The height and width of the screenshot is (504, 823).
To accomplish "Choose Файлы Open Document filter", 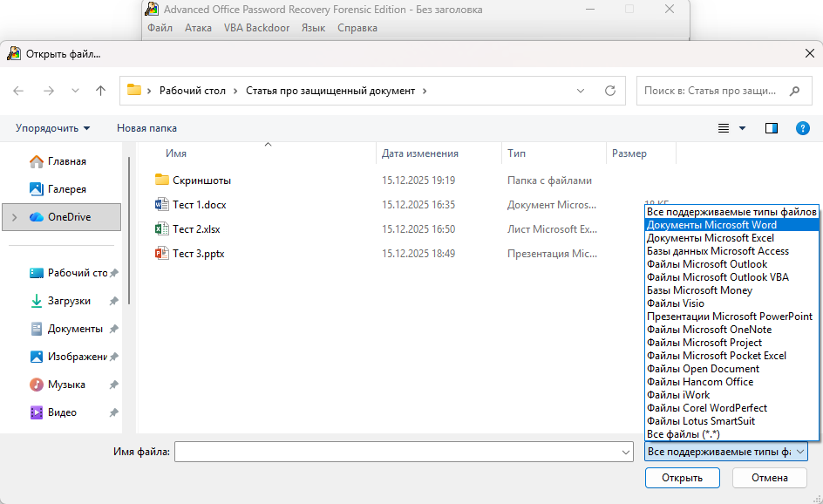I will (x=731, y=369).
